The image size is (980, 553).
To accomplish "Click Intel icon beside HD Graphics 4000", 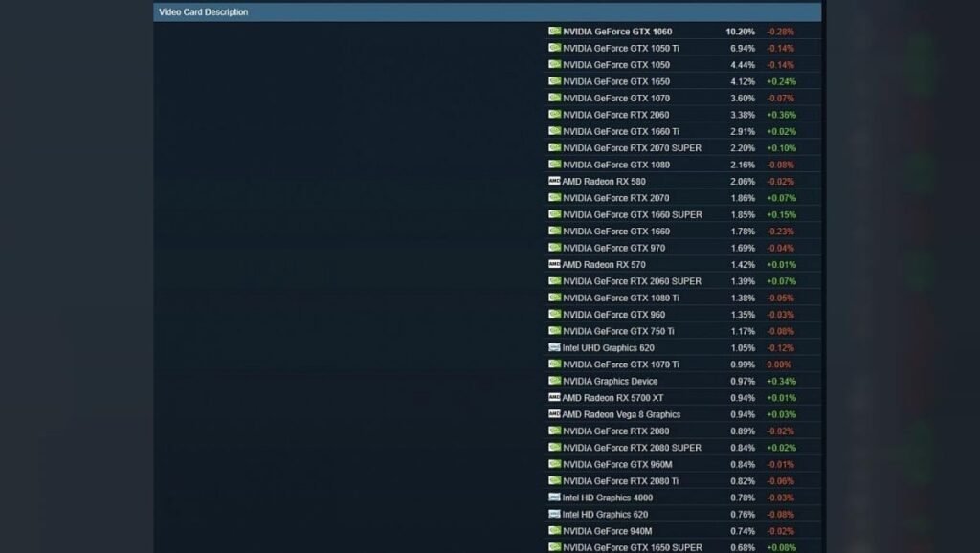I will tap(554, 498).
